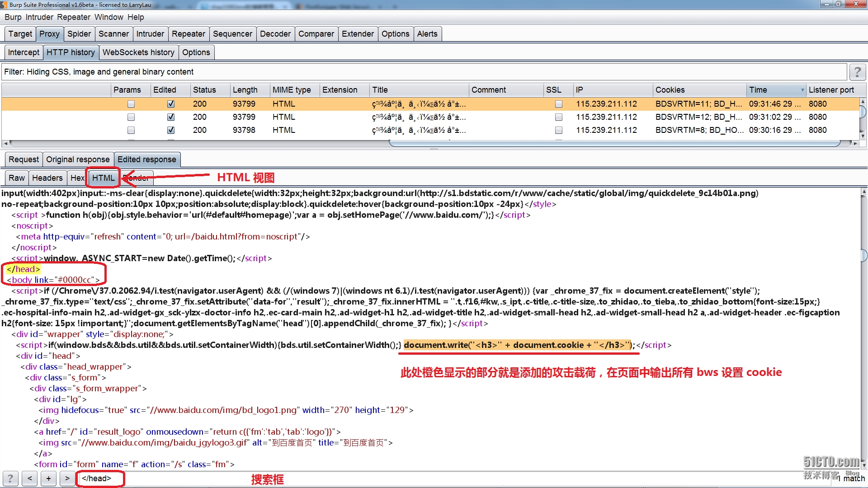Show the Original response tab
Image resolution: width=868 pixels, height=488 pixels.
(78, 160)
